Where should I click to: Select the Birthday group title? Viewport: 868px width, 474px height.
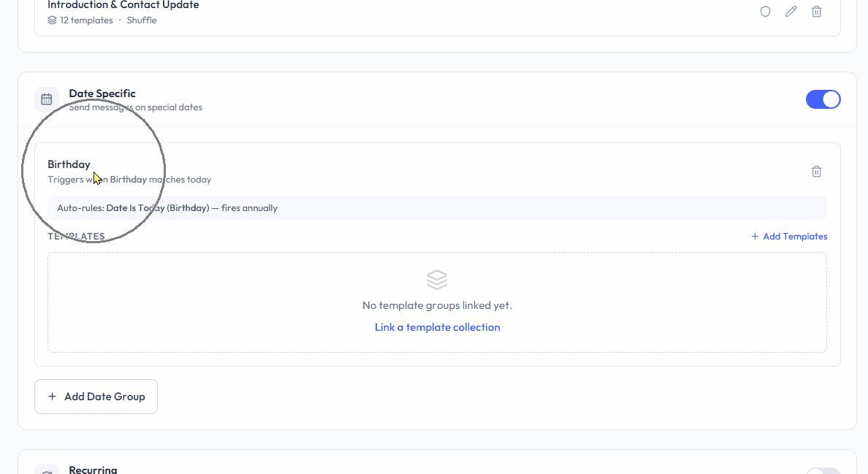pos(69,164)
